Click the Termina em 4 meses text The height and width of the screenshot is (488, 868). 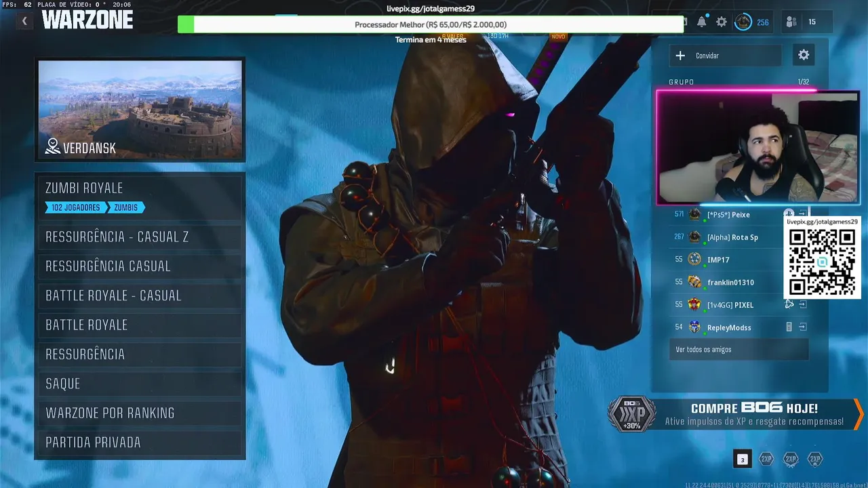tap(431, 39)
